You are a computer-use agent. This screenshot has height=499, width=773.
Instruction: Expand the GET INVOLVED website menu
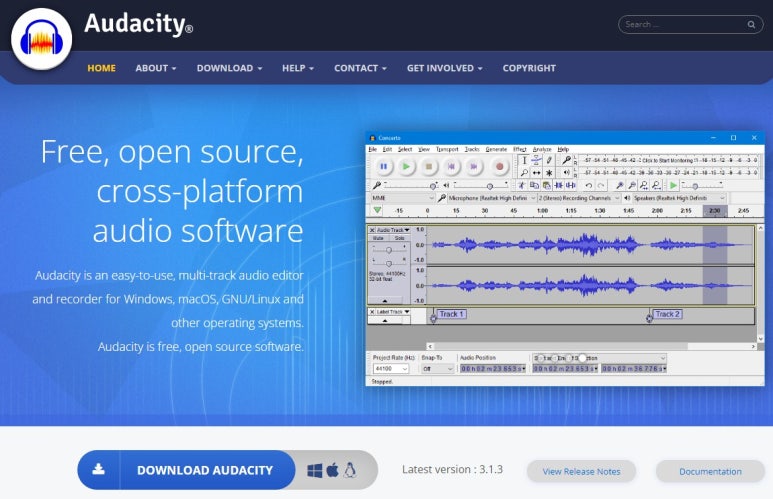click(x=444, y=68)
